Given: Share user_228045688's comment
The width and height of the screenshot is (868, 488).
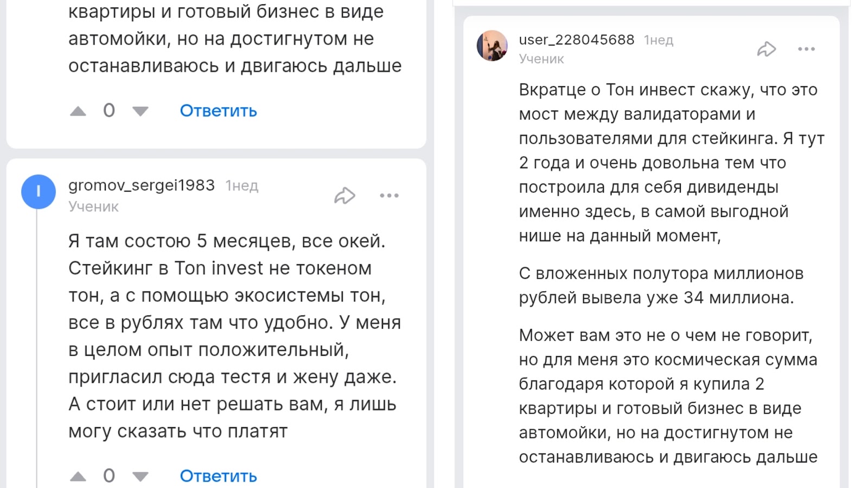Looking at the screenshot, I should tap(766, 49).
